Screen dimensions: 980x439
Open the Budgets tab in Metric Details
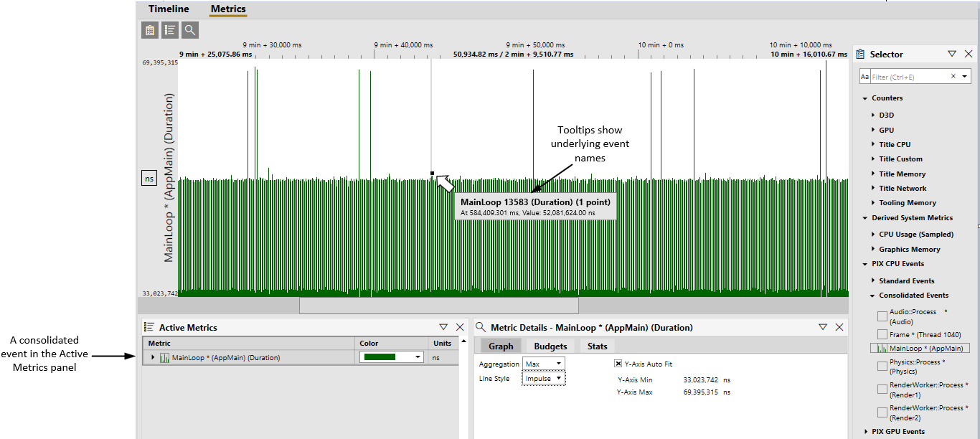click(550, 346)
